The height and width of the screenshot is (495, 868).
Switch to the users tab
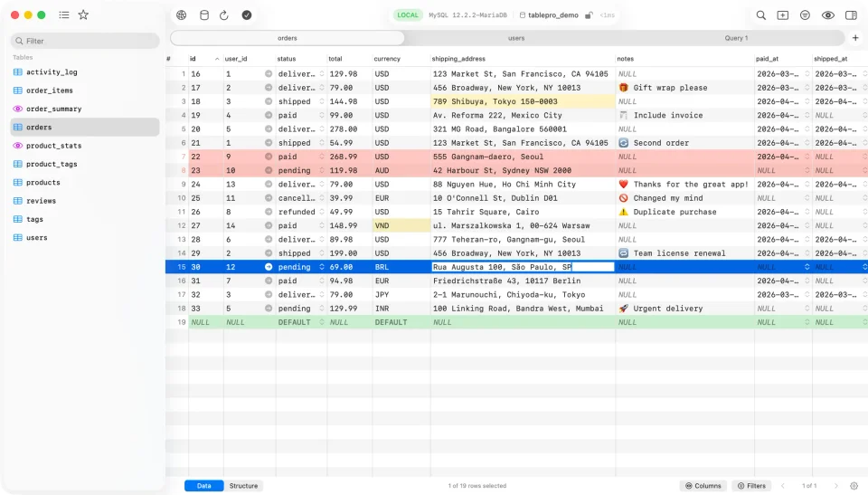tap(516, 38)
